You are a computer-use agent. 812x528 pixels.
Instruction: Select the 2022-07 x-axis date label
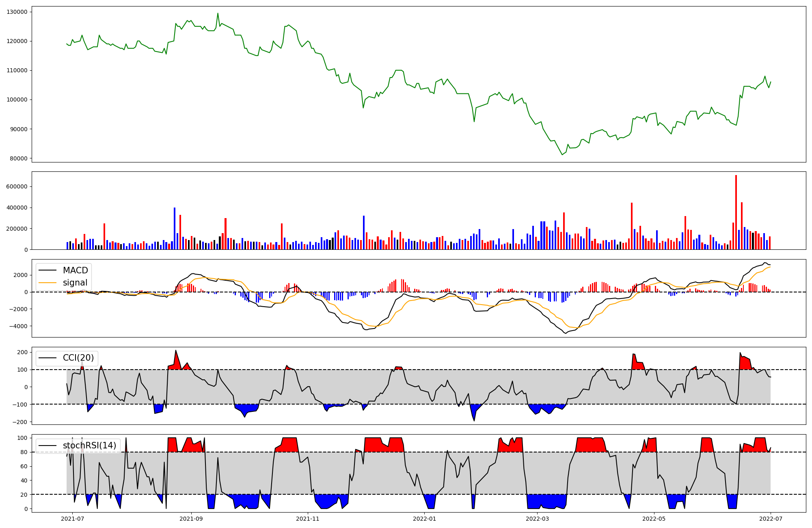[x=771, y=519]
